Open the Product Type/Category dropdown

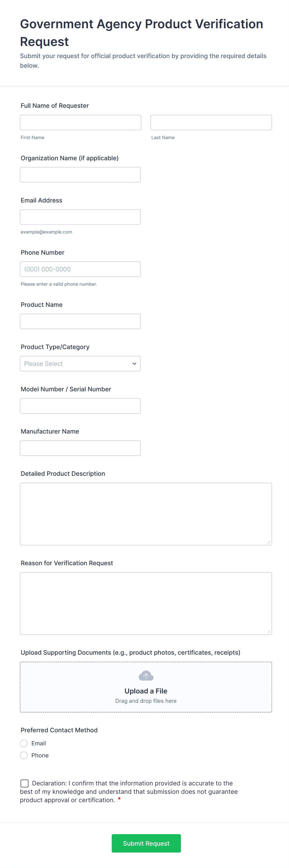80,364
